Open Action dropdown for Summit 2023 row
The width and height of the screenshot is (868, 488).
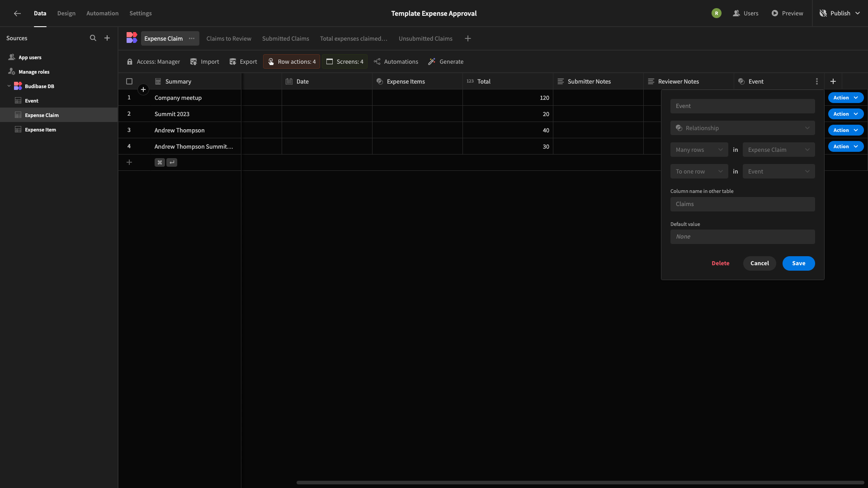point(845,114)
